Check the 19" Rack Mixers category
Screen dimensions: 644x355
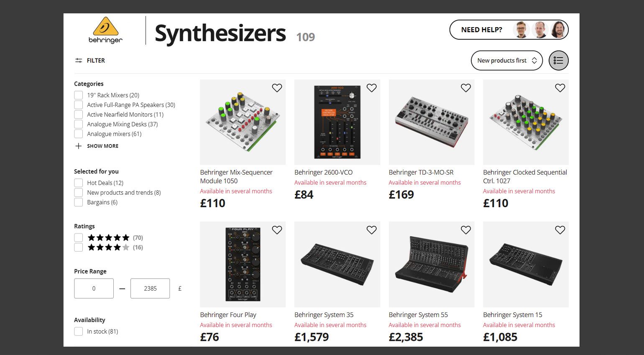pyautogui.click(x=78, y=95)
